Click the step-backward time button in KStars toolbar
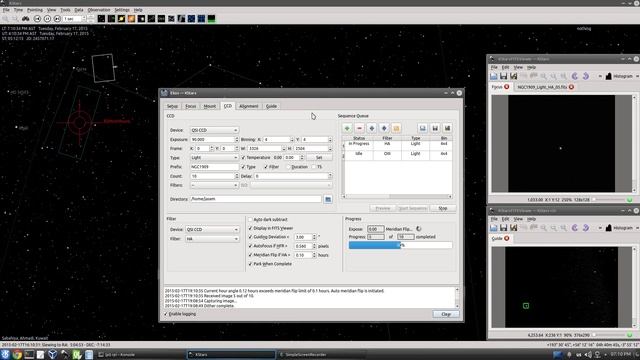Screen dimensions: 640x360 pyautogui.click(x=37, y=19)
